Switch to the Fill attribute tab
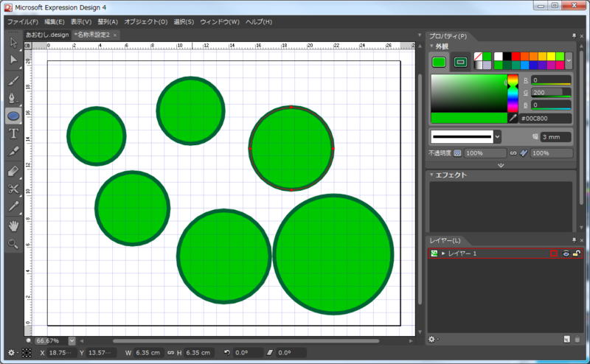590x364 pixels. 439,62
